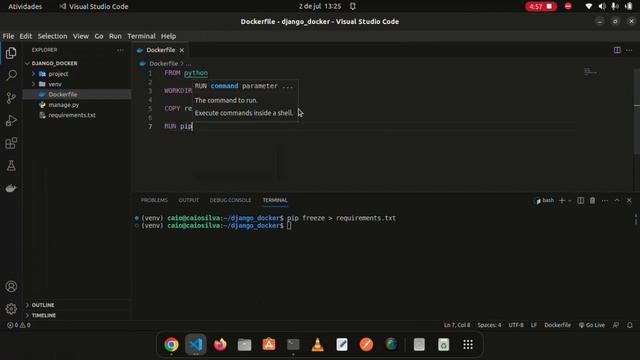Open the File menu
The width and height of the screenshot is (640, 360).
click(x=8, y=36)
